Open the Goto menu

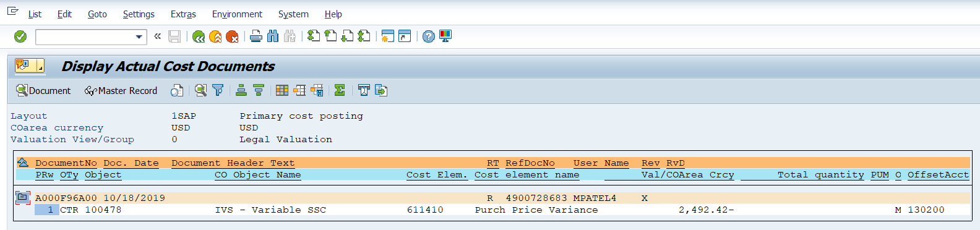click(97, 14)
